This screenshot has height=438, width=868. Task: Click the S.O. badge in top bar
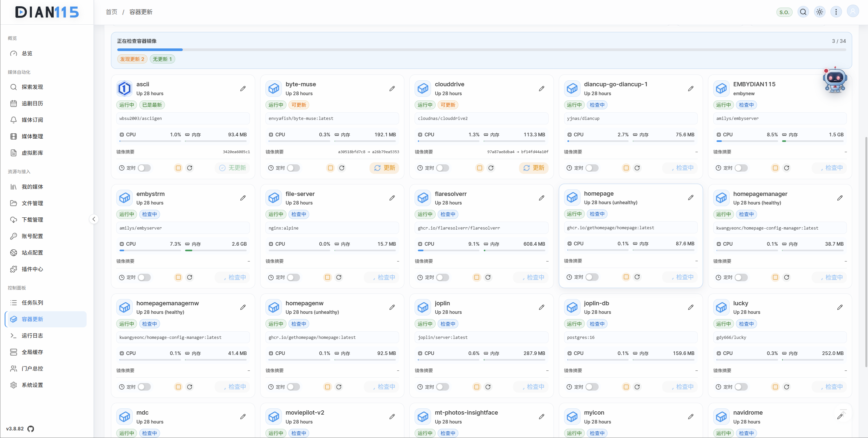point(784,12)
